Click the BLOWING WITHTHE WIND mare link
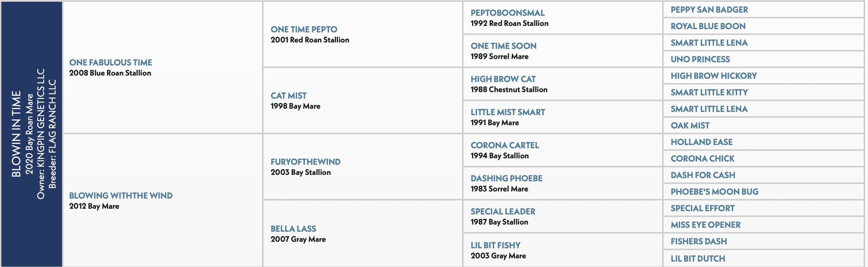 [x=121, y=196]
